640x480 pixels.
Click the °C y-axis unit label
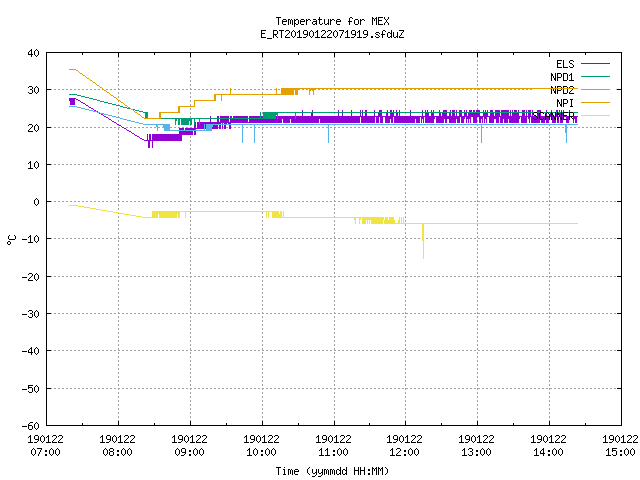(x=11, y=240)
